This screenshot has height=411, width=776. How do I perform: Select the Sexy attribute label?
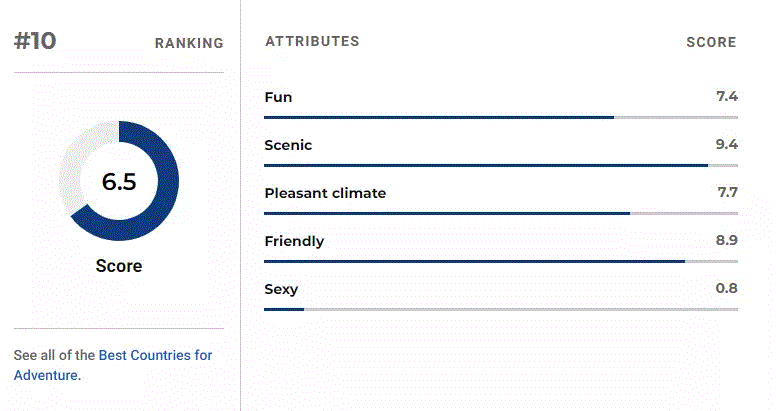[x=281, y=289]
